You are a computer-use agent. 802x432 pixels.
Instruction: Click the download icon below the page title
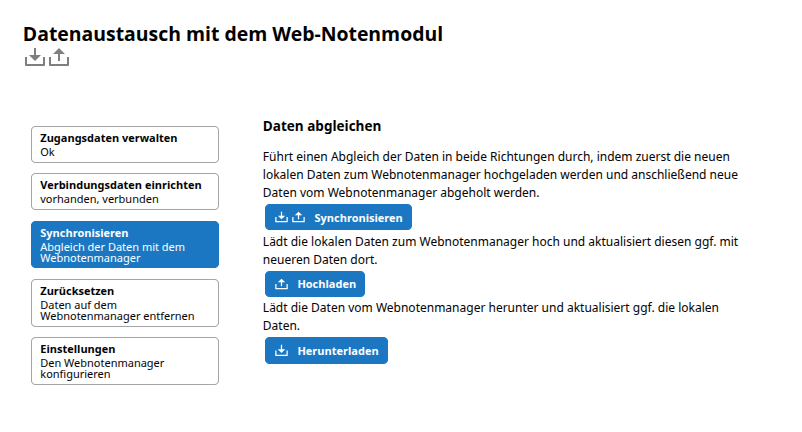coord(35,58)
